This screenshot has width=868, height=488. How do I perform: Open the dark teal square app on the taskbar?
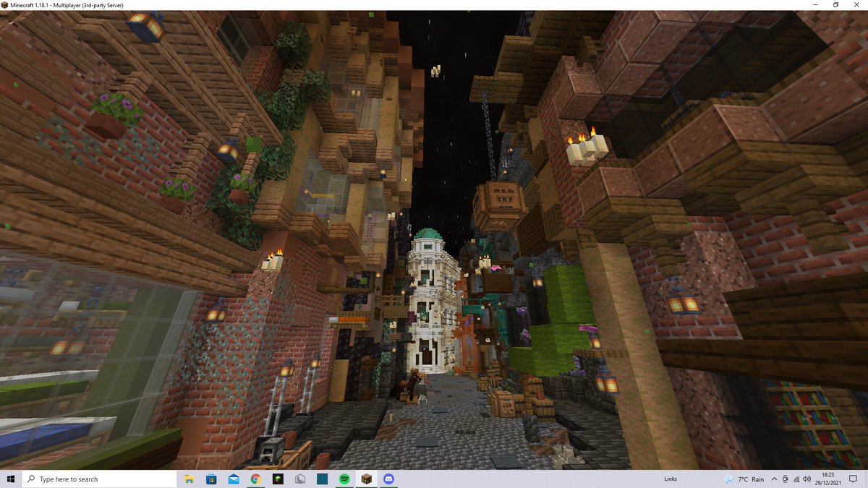(322, 479)
